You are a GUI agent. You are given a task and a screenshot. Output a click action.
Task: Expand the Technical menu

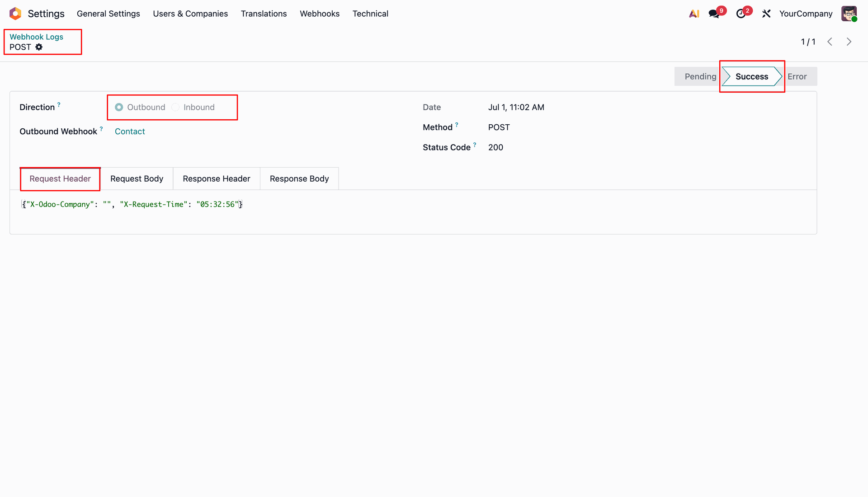point(370,14)
